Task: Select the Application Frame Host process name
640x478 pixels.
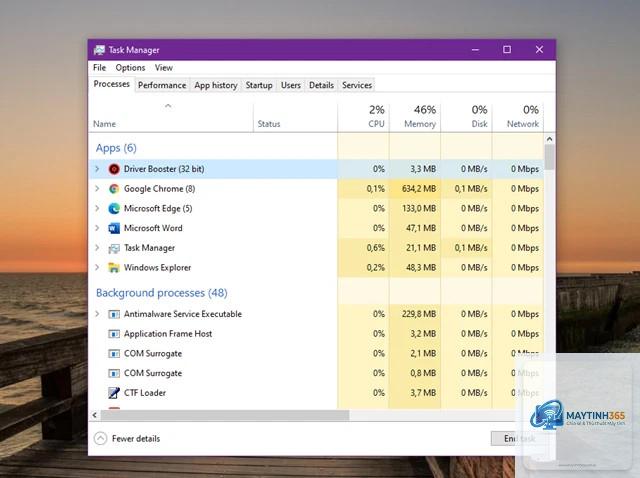Action: pyautogui.click(x=168, y=334)
